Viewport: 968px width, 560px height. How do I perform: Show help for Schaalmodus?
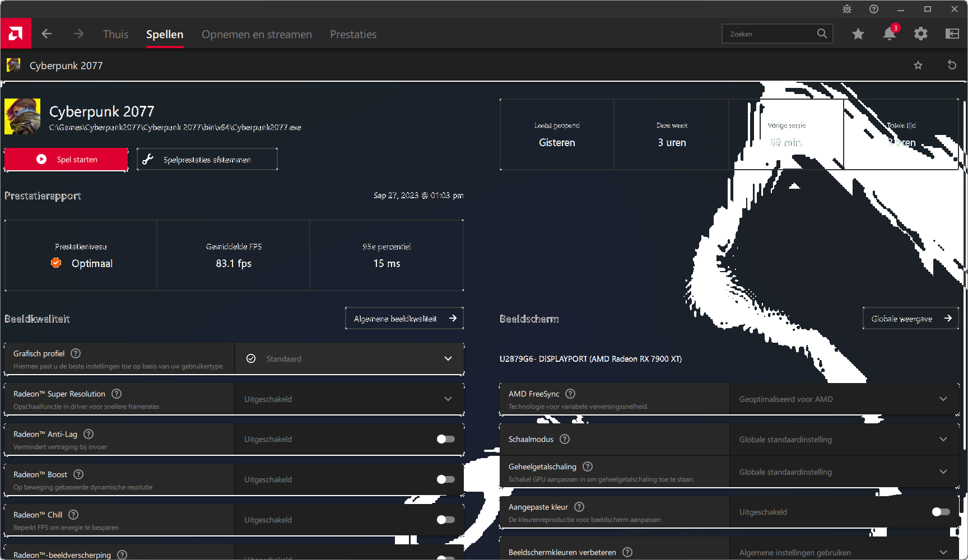pos(565,439)
